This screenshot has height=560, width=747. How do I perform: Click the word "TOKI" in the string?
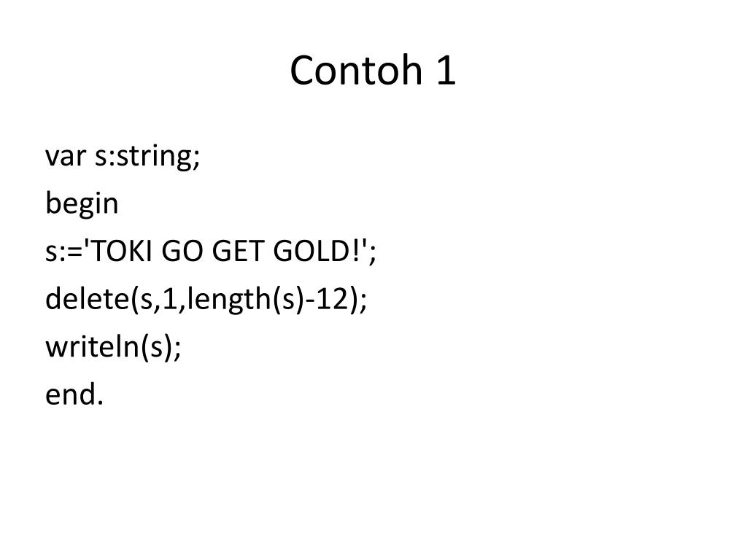pos(120,251)
